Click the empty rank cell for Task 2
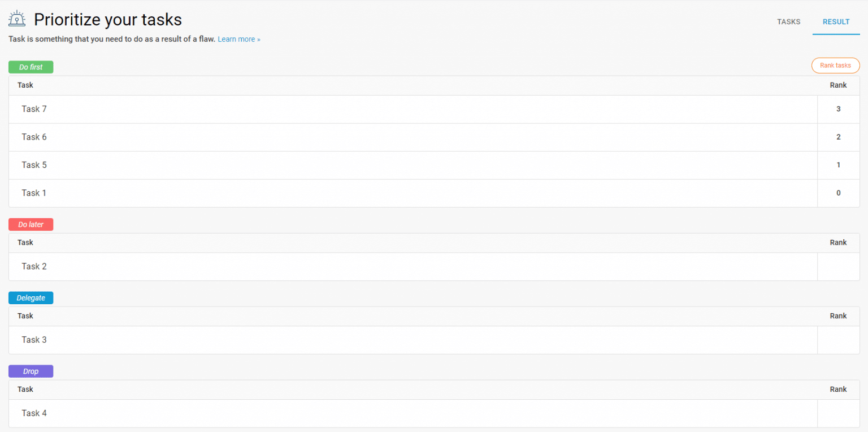This screenshot has height=432, width=868. [x=838, y=267]
